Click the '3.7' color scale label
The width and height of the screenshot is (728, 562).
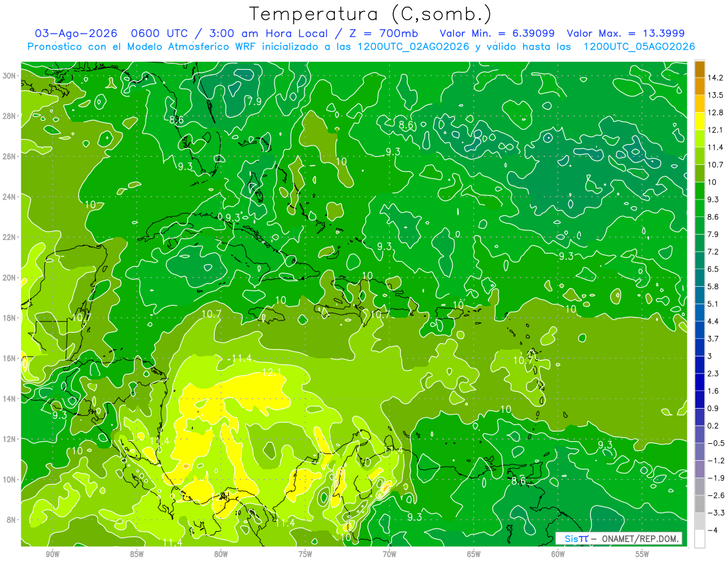click(713, 338)
